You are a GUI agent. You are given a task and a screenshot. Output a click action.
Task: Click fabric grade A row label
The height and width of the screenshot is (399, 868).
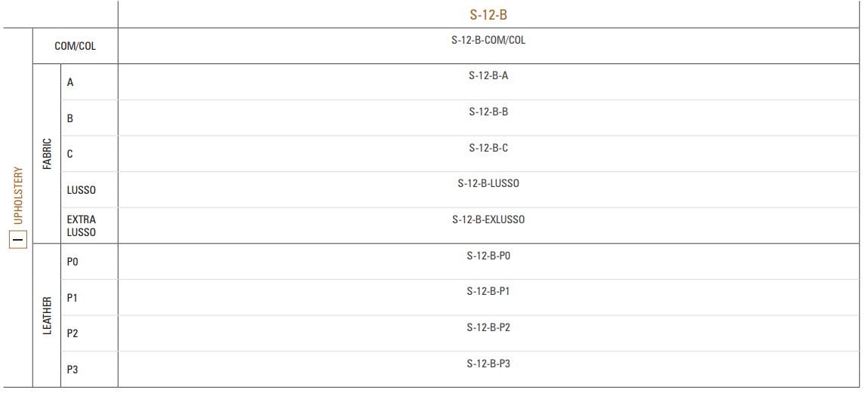pyautogui.click(x=70, y=82)
